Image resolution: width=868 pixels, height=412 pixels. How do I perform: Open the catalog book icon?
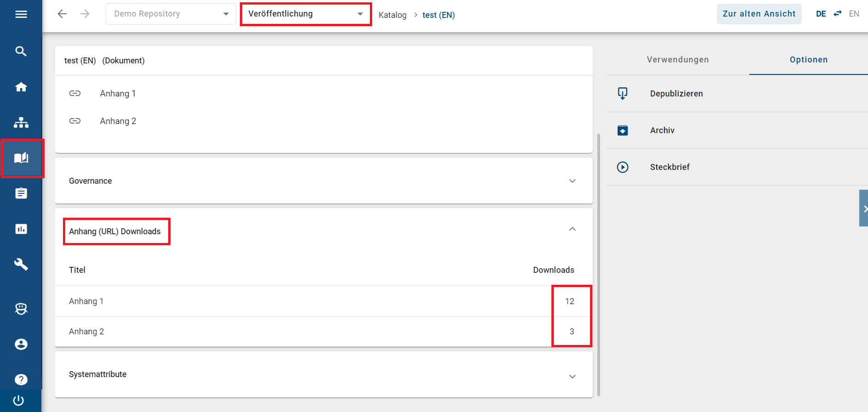[21, 158]
